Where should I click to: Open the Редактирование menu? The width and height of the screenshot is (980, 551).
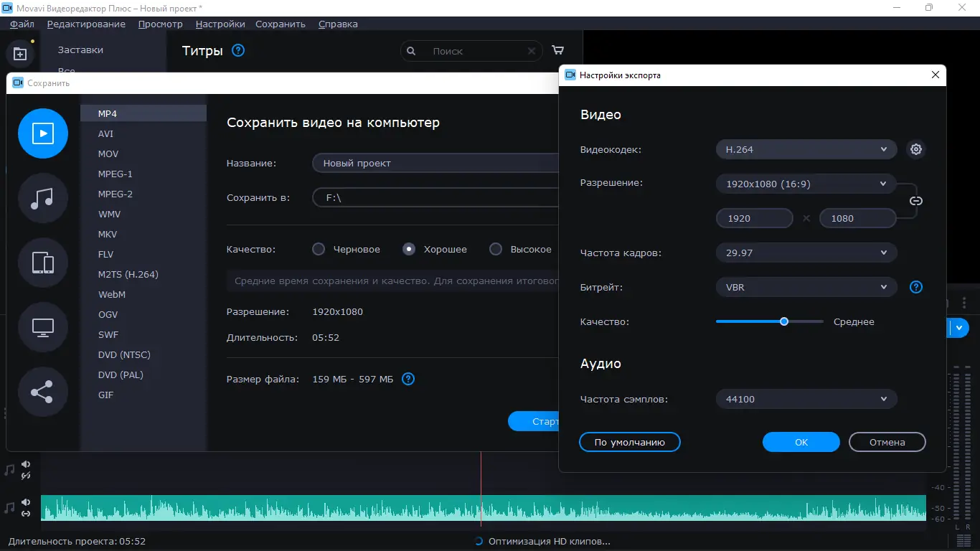86,24
